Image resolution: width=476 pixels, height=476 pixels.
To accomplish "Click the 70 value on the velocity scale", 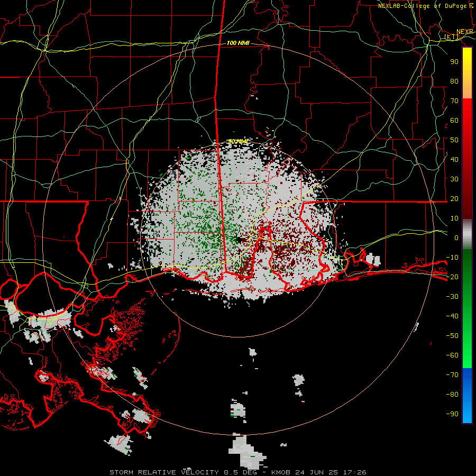I will coord(454,101).
